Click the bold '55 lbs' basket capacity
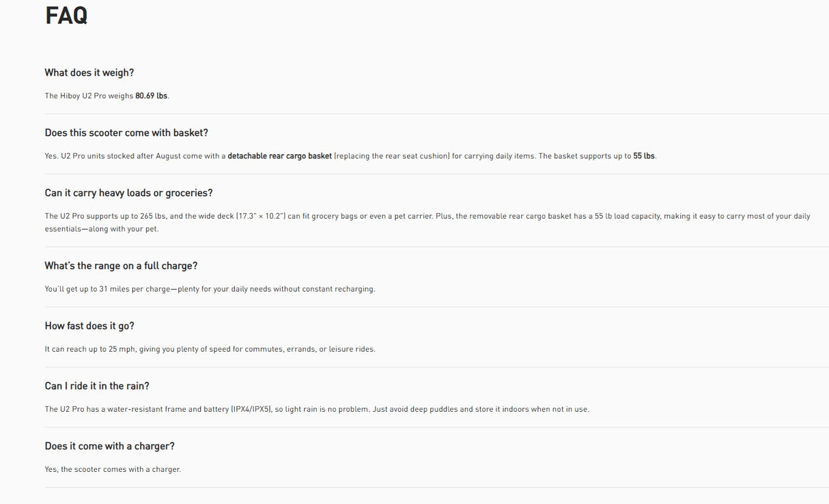Image resolution: width=829 pixels, height=504 pixels. tap(644, 156)
